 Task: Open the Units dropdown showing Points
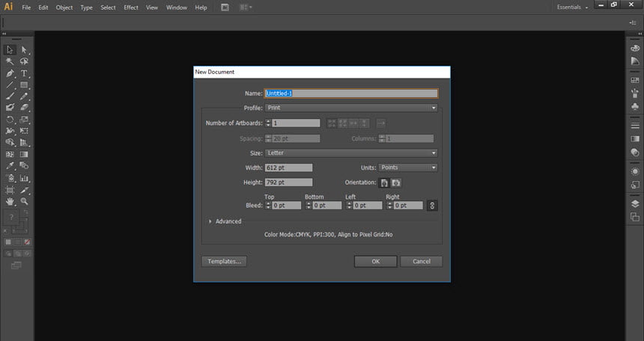tap(408, 168)
